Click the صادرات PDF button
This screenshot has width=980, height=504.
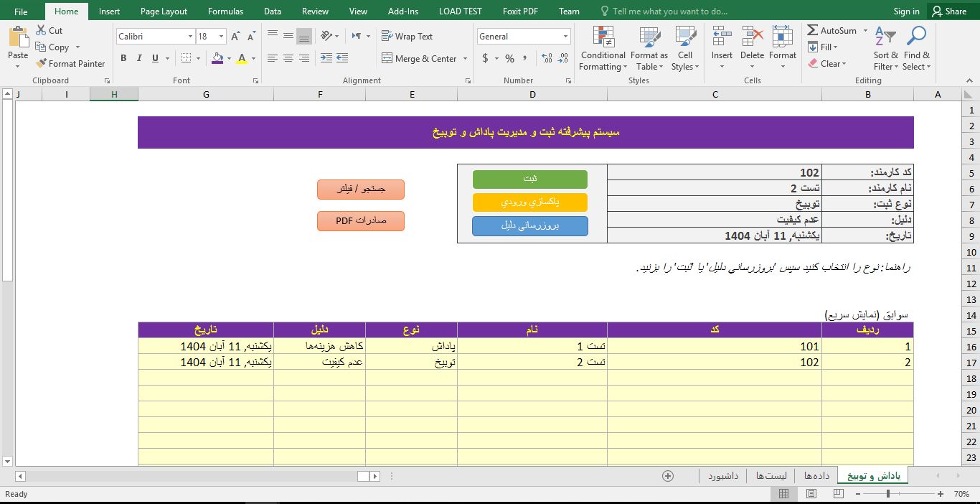point(360,221)
